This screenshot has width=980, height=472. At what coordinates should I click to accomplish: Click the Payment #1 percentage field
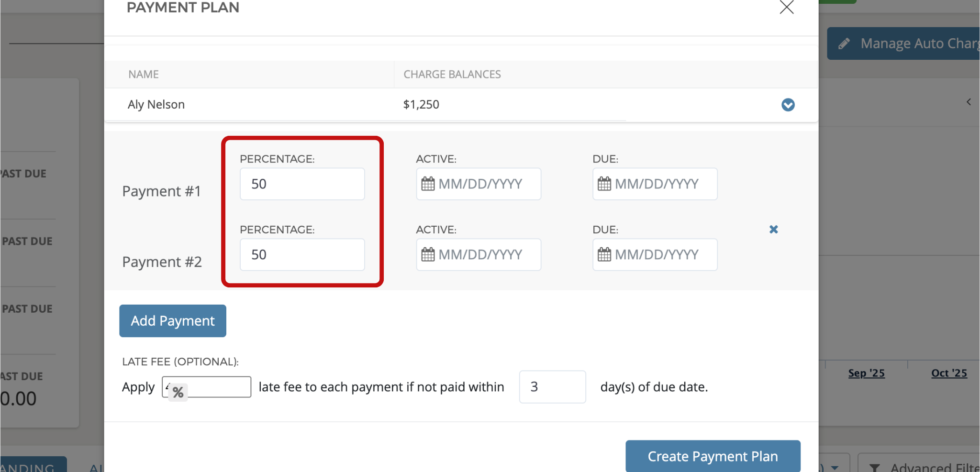[302, 184]
